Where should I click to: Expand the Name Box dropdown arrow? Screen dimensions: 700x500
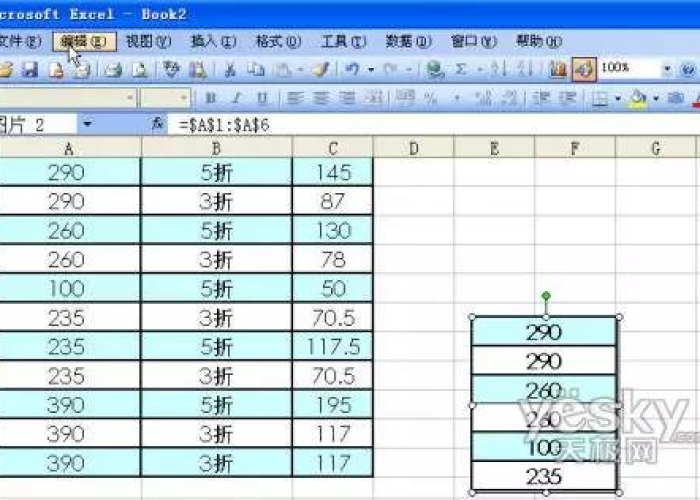[x=88, y=124]
